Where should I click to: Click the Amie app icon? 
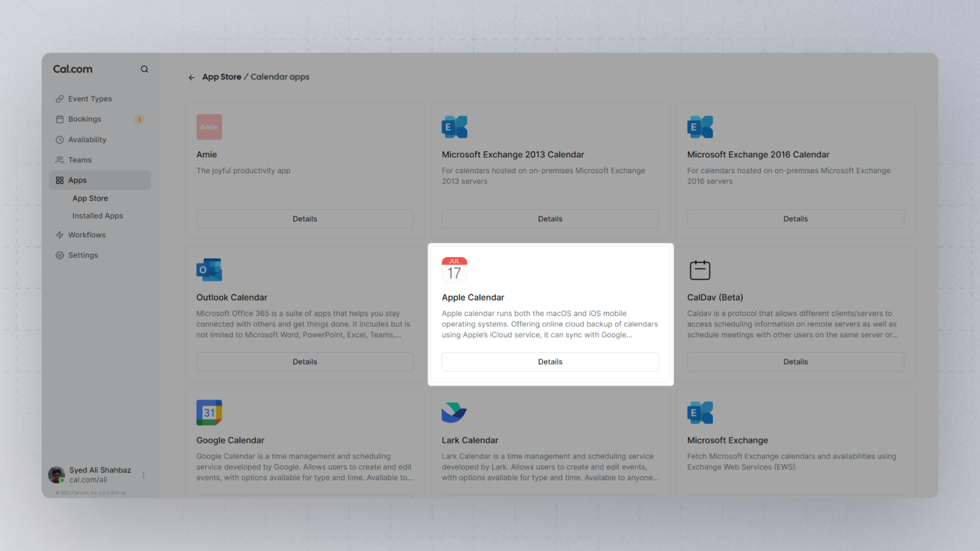209,127
